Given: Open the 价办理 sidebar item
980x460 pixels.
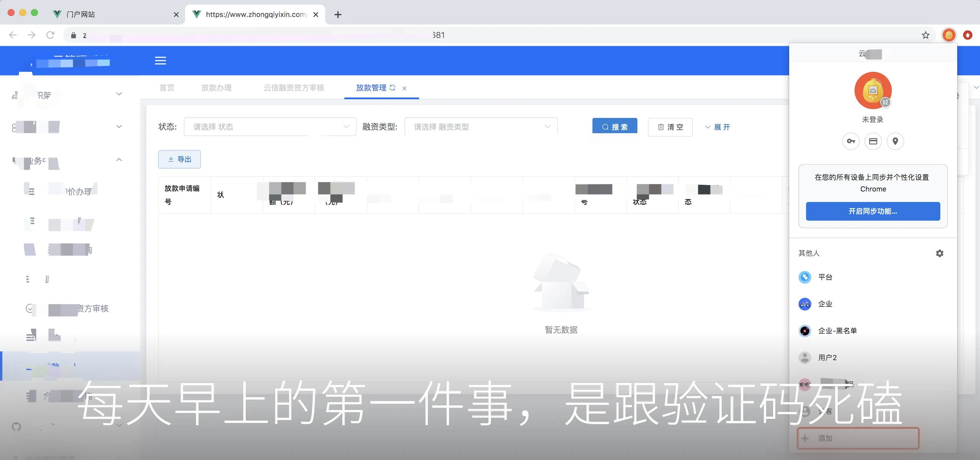Looking at the screenshot, I should (x=70, y=191).
